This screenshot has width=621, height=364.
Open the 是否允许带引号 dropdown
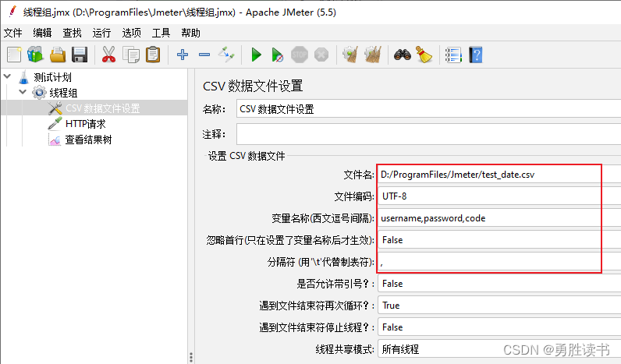coord(499,284)
